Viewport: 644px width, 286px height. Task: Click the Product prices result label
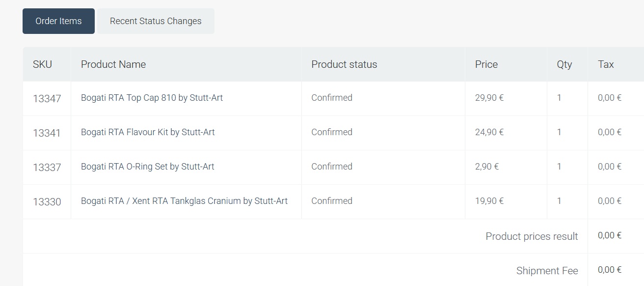tap(532, 236)
